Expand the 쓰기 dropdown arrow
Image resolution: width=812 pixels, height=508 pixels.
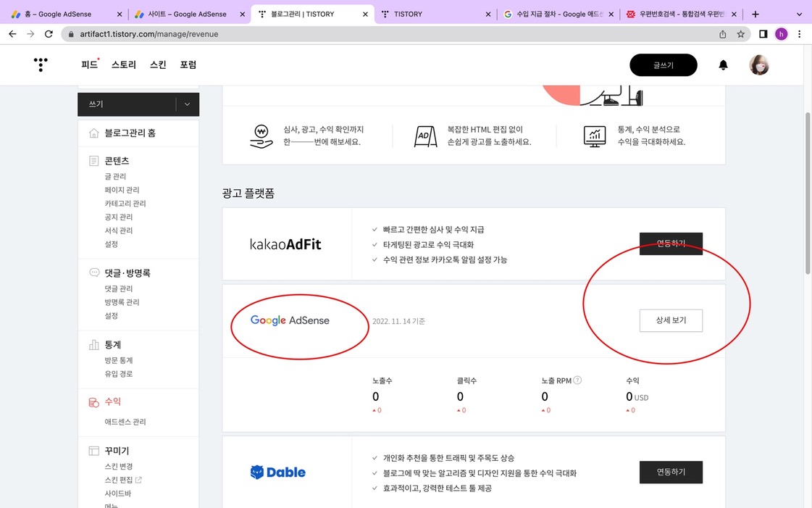point(187,104)
